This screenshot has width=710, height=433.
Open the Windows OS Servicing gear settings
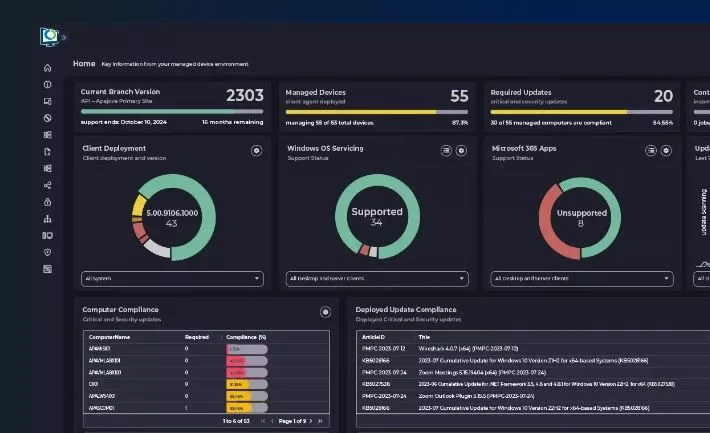coord(461,151)
